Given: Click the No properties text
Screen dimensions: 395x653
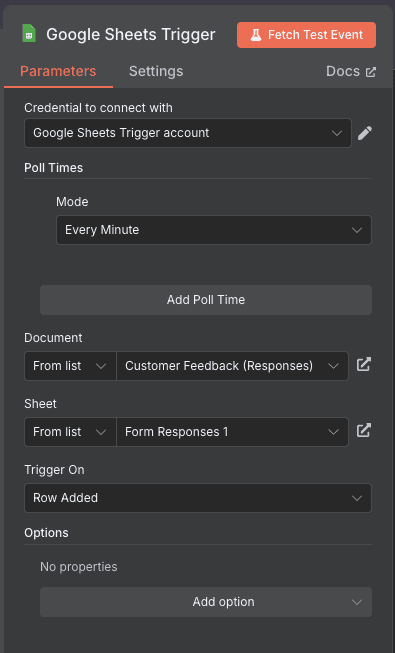Looking at the screenshot, I should coord(79,567).
